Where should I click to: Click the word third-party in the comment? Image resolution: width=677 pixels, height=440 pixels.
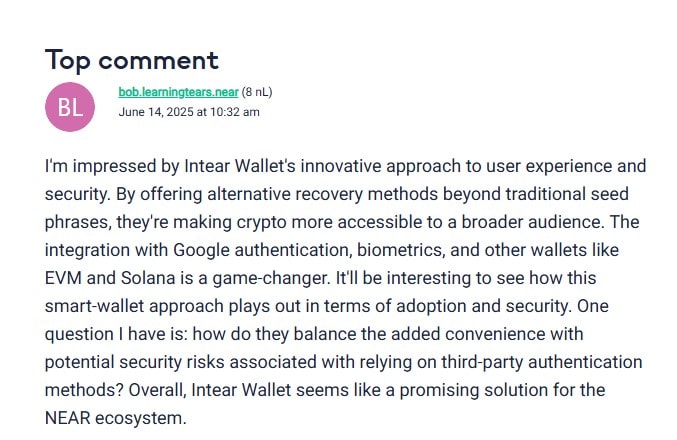482,362
